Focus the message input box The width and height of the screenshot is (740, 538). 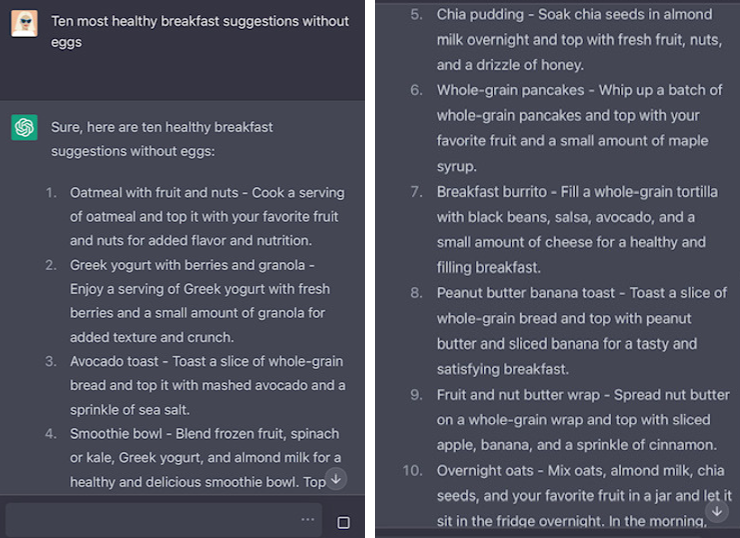164,520
